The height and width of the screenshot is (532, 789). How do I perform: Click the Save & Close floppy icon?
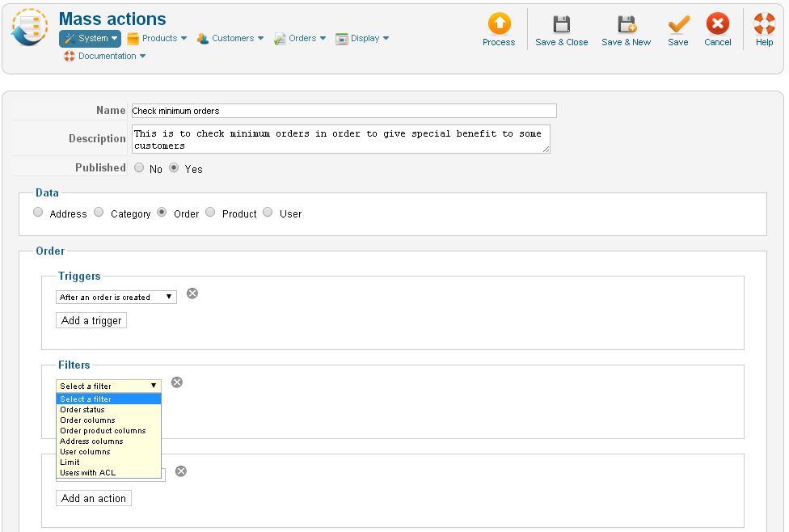click(x=561, y=24)
